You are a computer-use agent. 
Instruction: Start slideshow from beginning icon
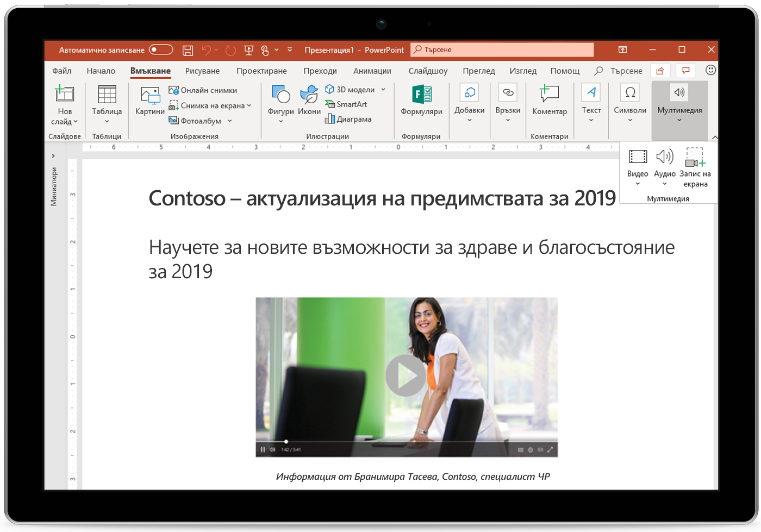(x=249, y=50)
